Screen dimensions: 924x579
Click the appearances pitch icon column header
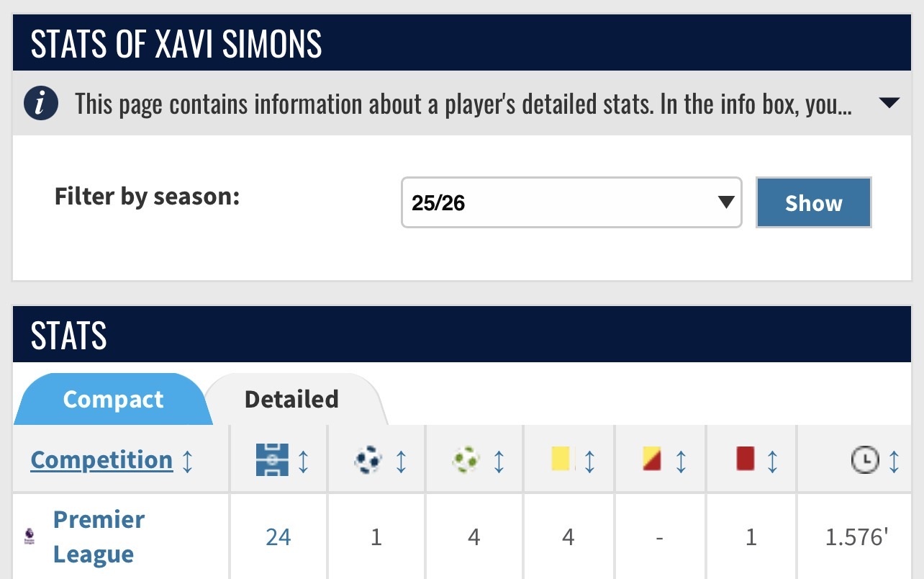pos(272,459)
